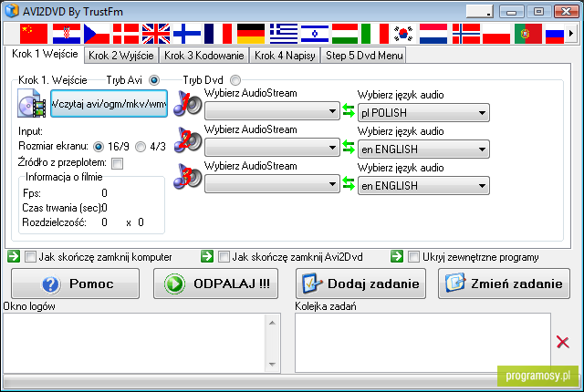Show more flags with the right arrow
This screenshot has width=584, height=392.
pos(571,34)
